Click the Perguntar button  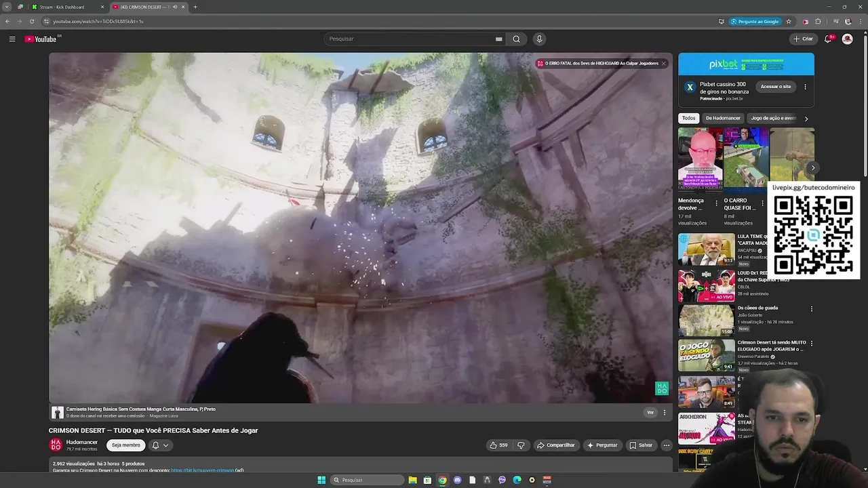[x=602, y=445]
